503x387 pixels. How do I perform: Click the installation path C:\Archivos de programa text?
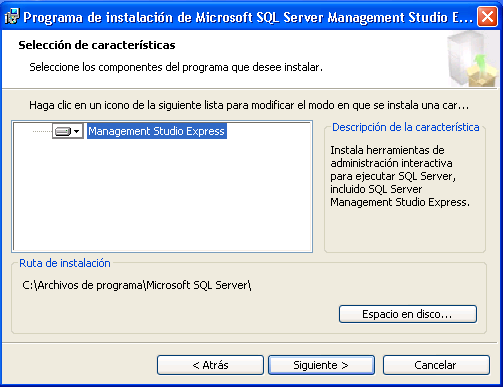[137, 285]
